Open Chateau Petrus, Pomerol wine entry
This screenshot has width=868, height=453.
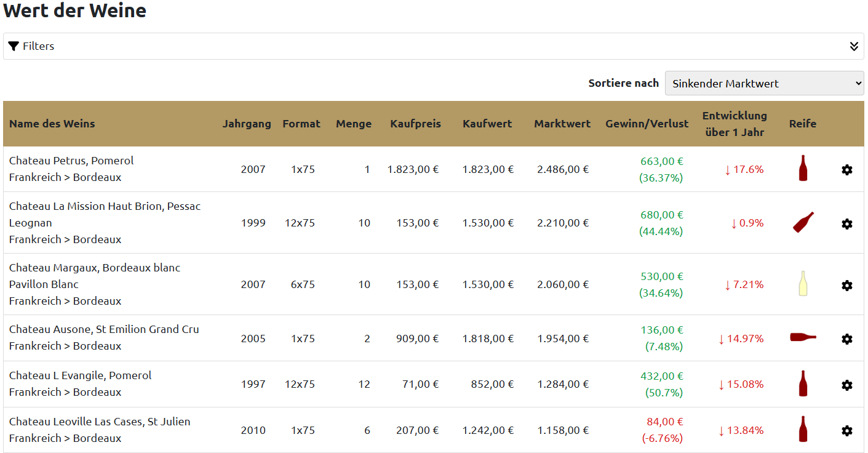pyautogui.click(x=71, y=161)
